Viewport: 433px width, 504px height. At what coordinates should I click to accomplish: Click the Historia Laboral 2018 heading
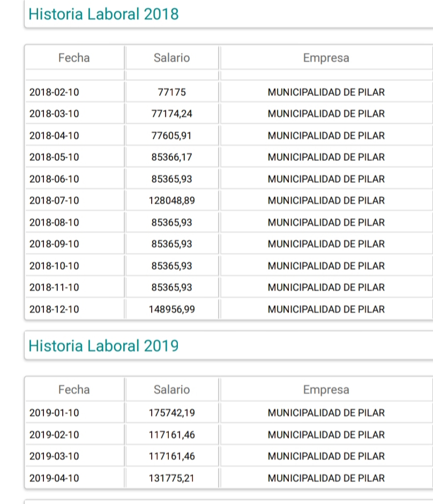coord(103,14)
